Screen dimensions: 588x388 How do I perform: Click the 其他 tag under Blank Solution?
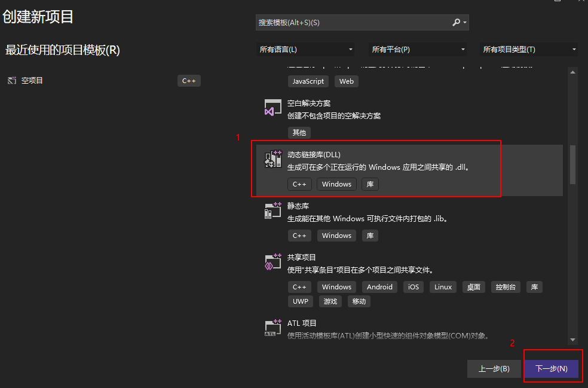click(299, 133)
